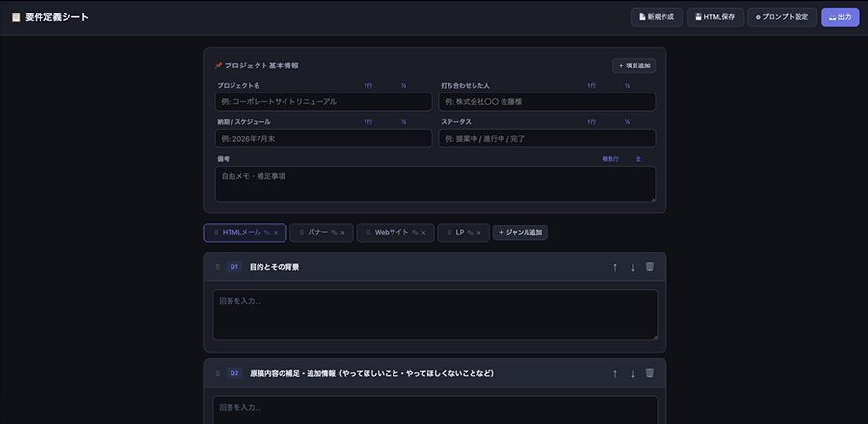Image resolution: width=868 pixels, height=424 pixels.
Task: Click the 目的とその背景 question title
Action: pyautogui.click(x=275, y=267)
